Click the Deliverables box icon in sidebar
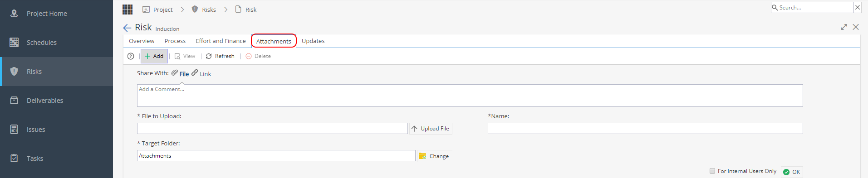 (x=14, y=101)
